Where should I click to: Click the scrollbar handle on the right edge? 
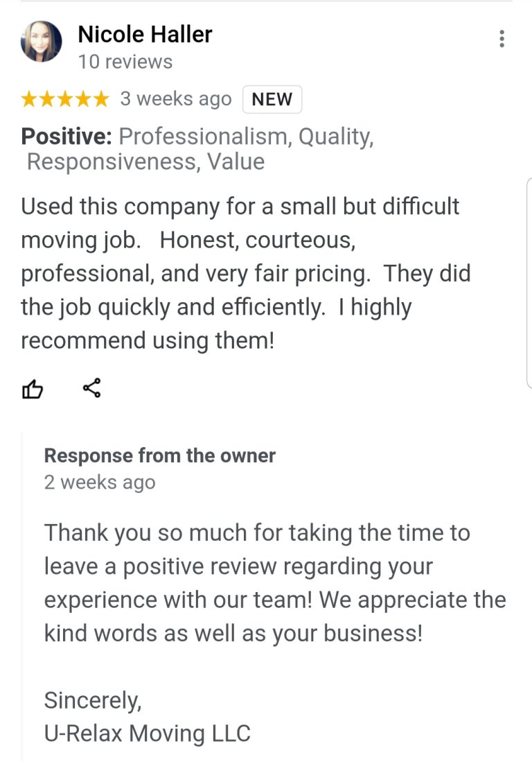coord(529,281)
